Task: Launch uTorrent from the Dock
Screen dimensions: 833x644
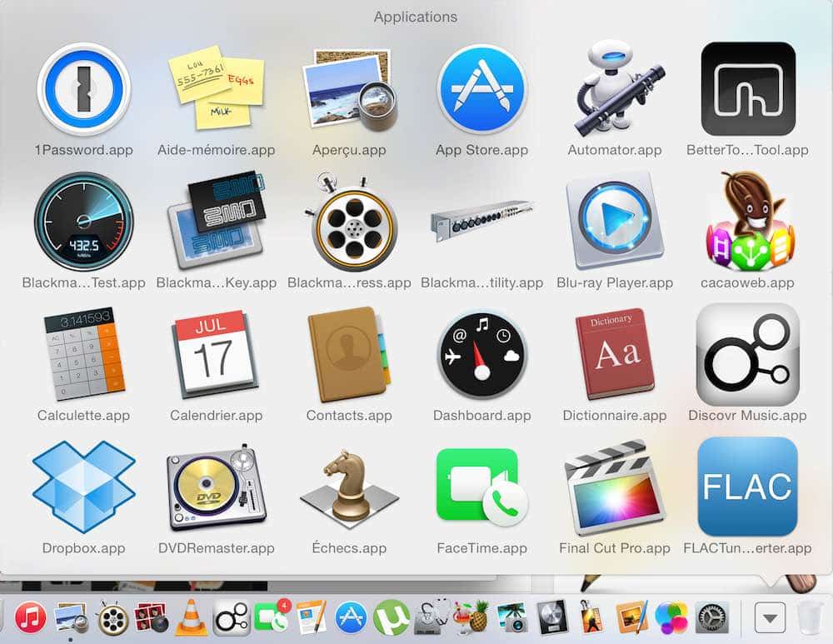Action: click(391, 618)
